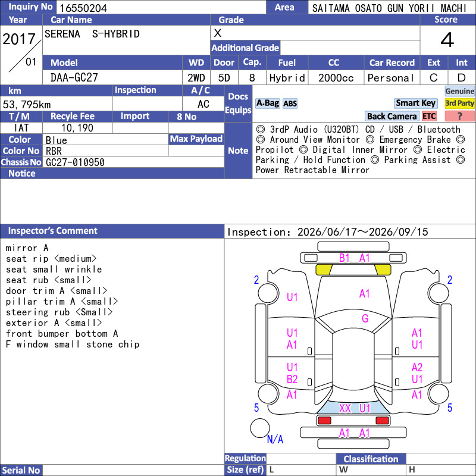This screenshot has width=476, height=476.
Task: Select the Back Camera badge
Action: tap(392, 116)
